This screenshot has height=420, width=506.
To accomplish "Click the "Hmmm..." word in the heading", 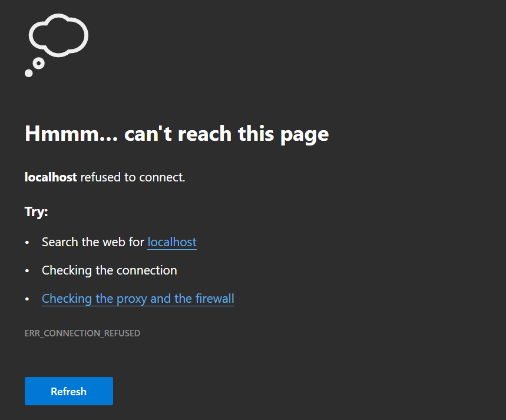I will pyautogui.click(x=71, y=133).
